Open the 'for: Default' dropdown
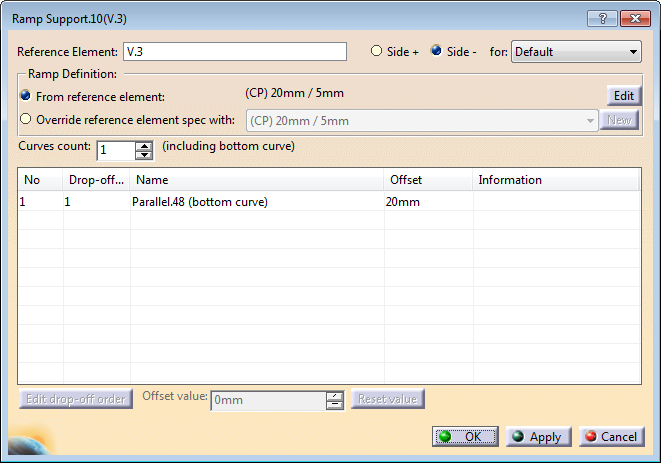 [576, 52]
